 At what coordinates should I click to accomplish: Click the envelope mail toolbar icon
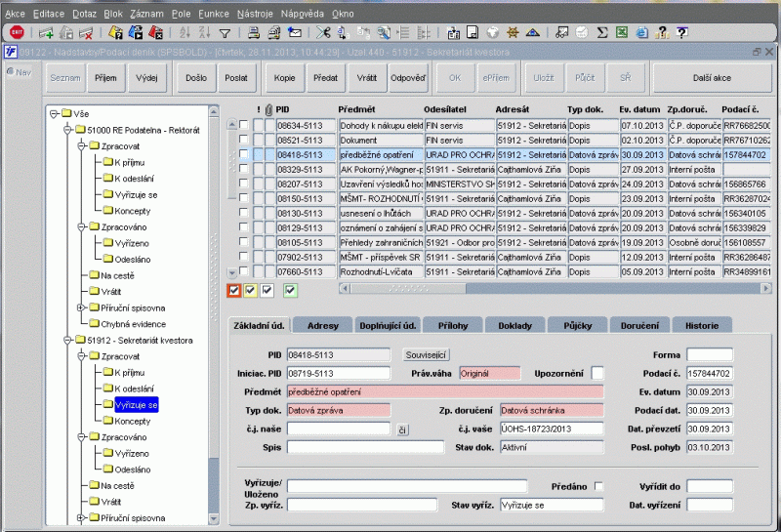(x=294, y=32)
